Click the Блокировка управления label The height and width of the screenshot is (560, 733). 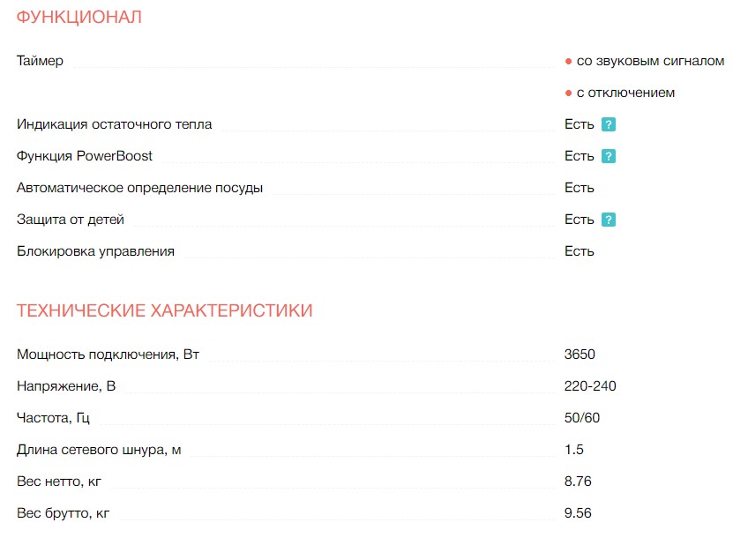point(95,251)
